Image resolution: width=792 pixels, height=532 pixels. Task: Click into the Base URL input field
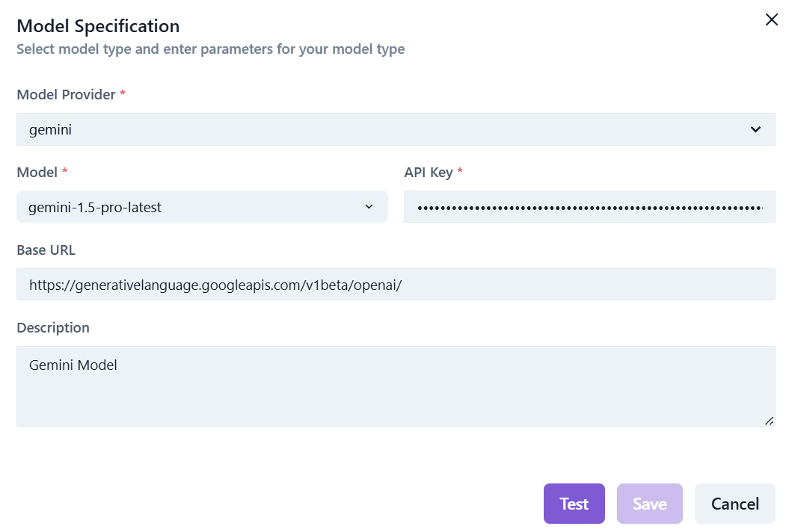pos(395,285)
